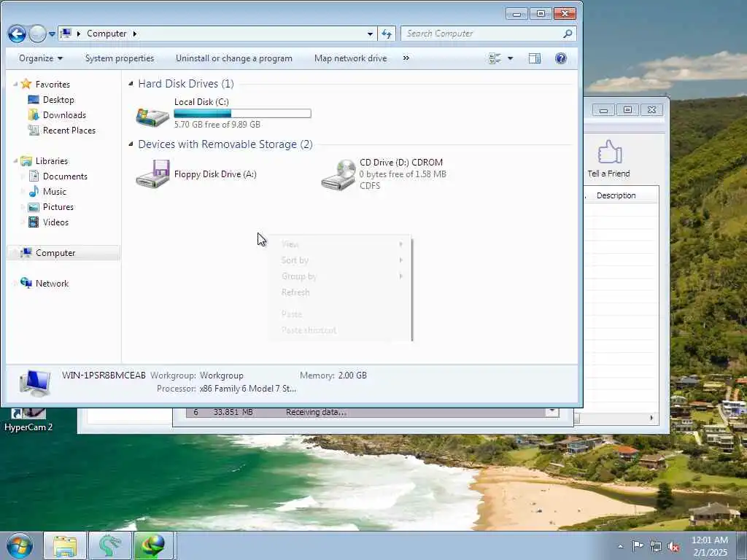Collapse Hard Disk Drives group

tap(131, 84)
